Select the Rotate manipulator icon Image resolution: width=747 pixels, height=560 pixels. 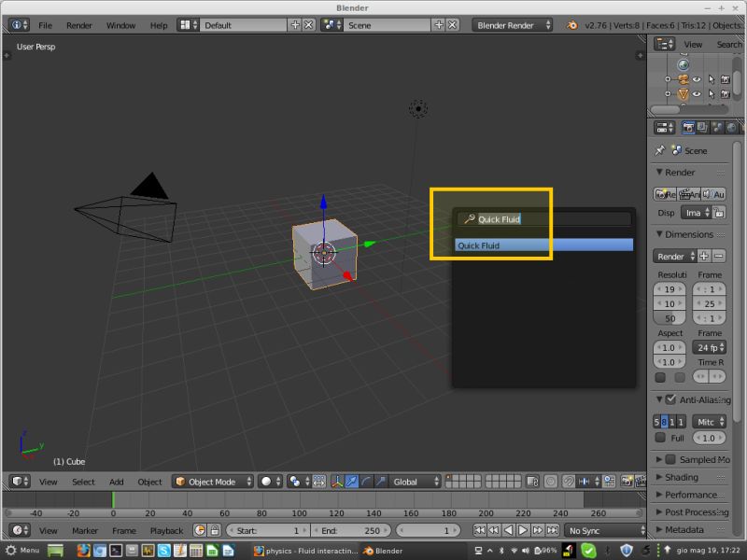pos(365,480)
